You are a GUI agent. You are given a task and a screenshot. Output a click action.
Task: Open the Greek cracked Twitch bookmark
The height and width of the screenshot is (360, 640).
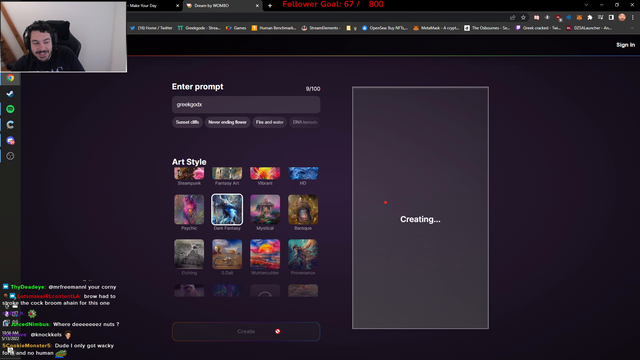pos(538,28)
